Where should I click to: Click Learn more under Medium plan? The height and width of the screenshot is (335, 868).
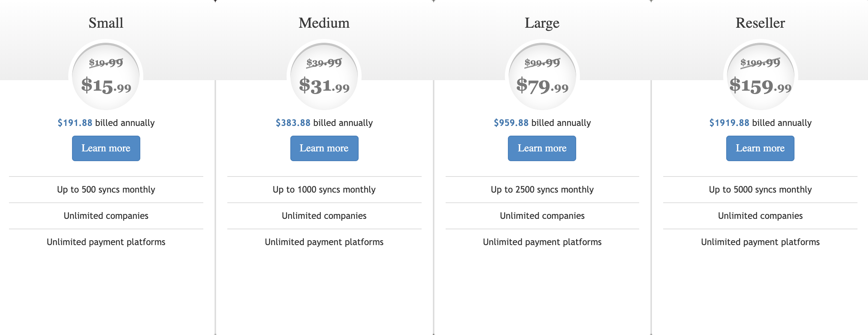point(324,148)
